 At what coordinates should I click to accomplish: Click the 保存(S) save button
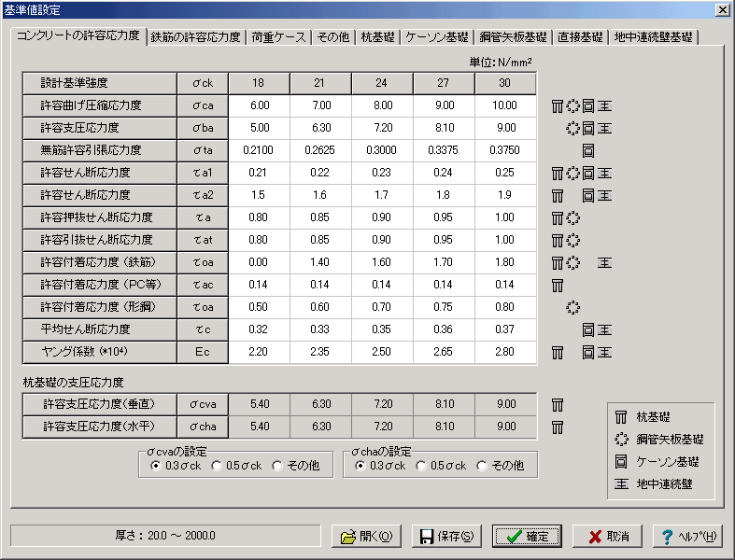447,536
